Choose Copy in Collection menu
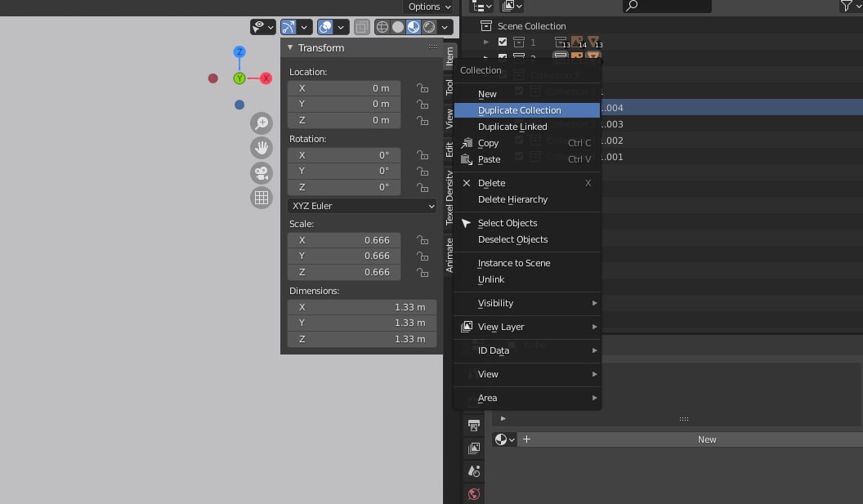The width and height of the screenshot is (863, 504). 527,143
